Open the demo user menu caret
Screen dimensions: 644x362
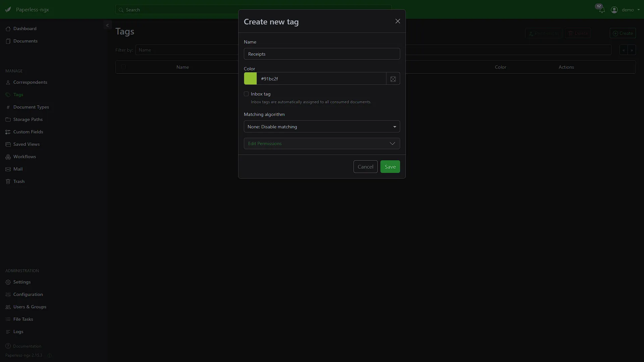pyautogui.click(x=638, y=10)
